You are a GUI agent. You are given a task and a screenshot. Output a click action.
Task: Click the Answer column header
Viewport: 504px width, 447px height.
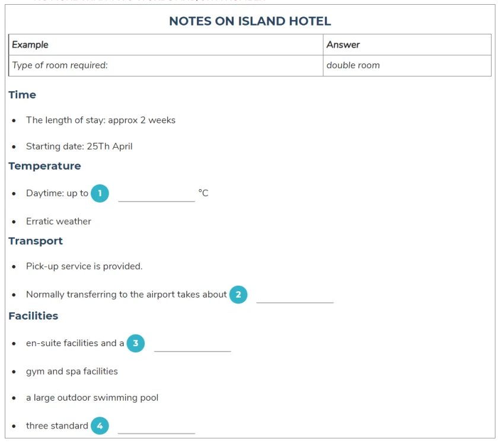click(x=407, y=44)
